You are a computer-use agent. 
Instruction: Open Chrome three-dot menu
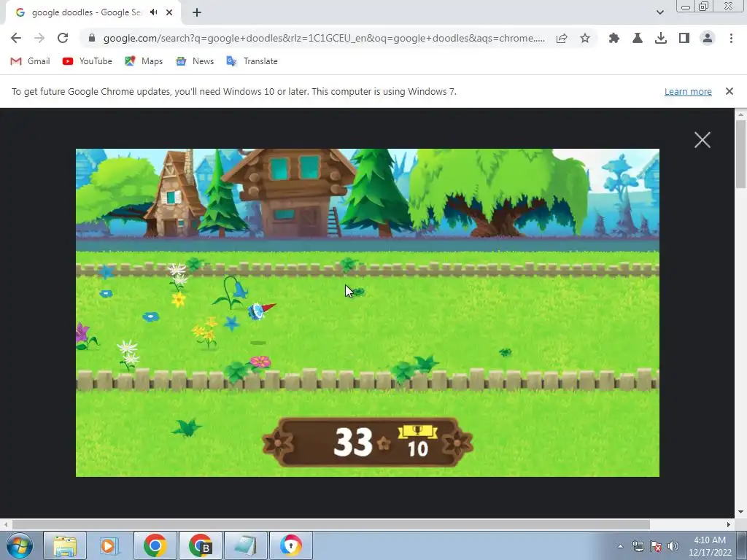point(731,38)
